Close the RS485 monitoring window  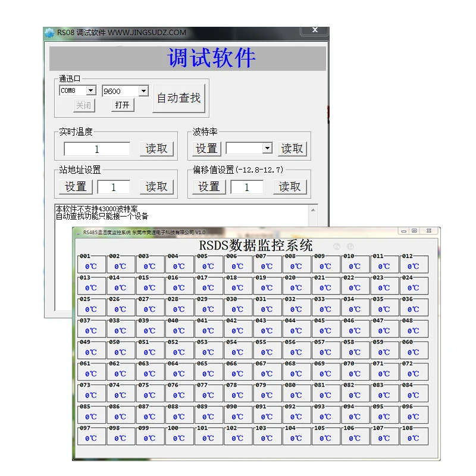click(x=429, y=231)
